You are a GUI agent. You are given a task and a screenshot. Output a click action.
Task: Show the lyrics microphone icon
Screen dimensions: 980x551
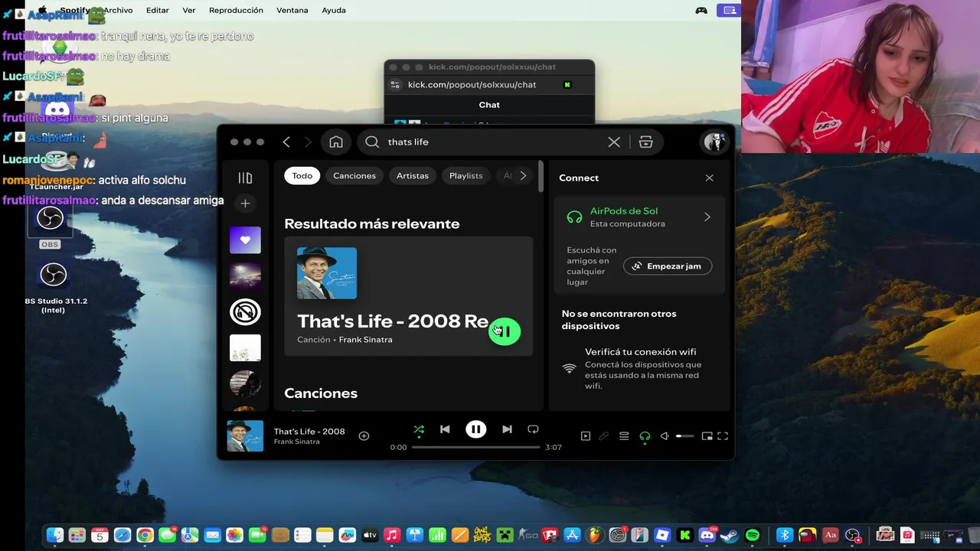603,436
